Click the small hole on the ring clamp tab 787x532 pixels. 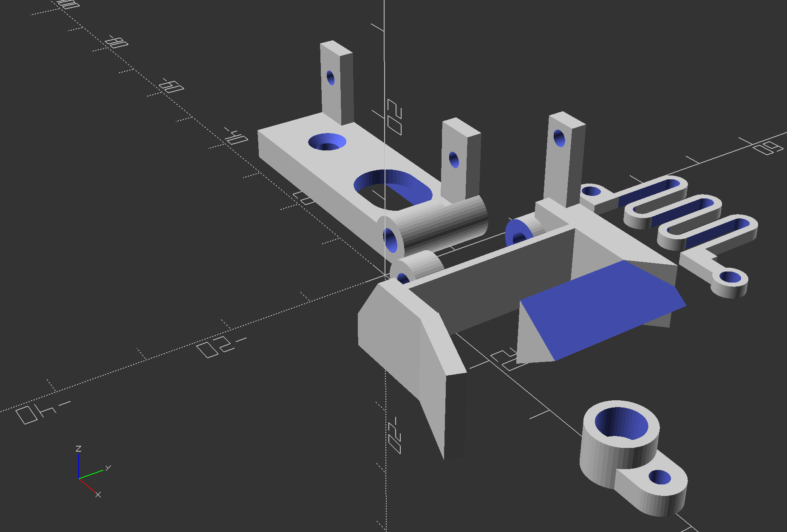(x=660, y=477)
